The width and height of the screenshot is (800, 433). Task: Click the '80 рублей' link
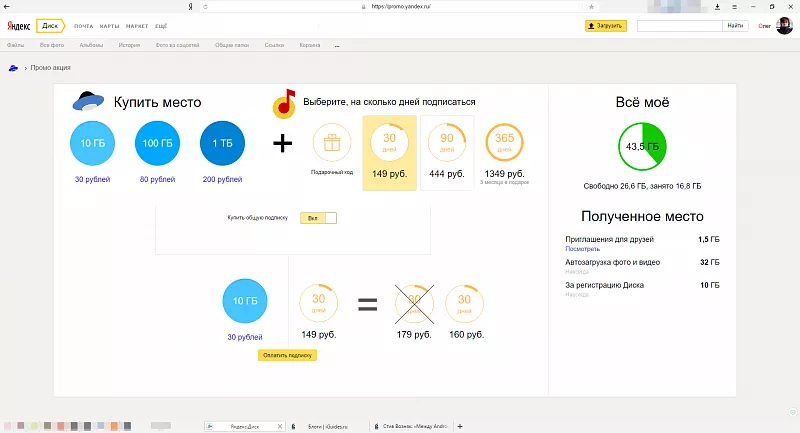pyautogui.click(x=157, y=180)
